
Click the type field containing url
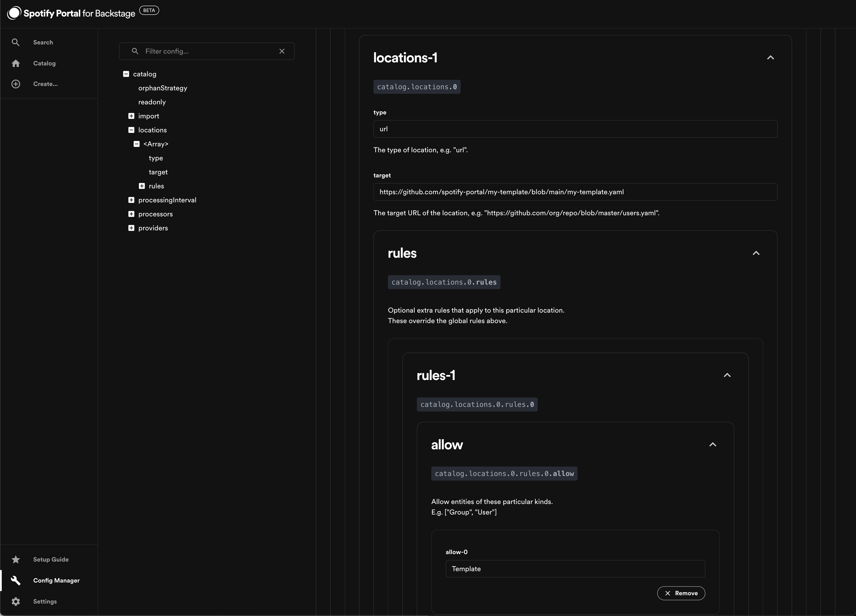(575, 129)
